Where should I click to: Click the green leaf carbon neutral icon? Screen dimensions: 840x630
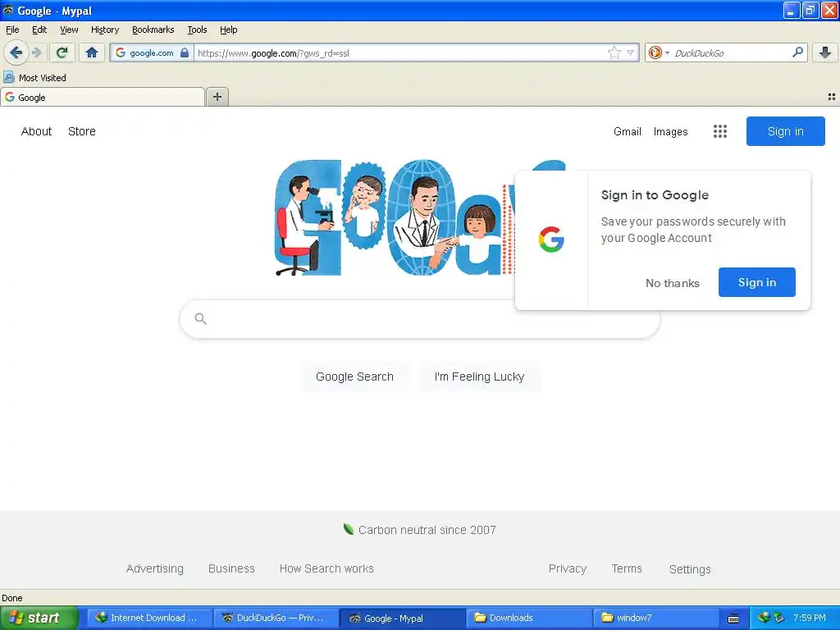348,529
